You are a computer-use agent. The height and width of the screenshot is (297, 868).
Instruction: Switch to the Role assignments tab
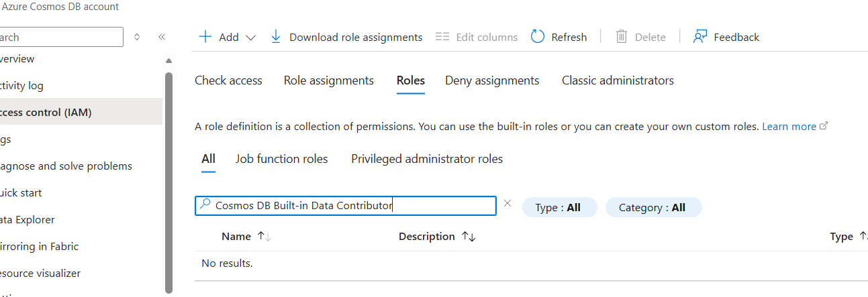[x=328, y=80]
